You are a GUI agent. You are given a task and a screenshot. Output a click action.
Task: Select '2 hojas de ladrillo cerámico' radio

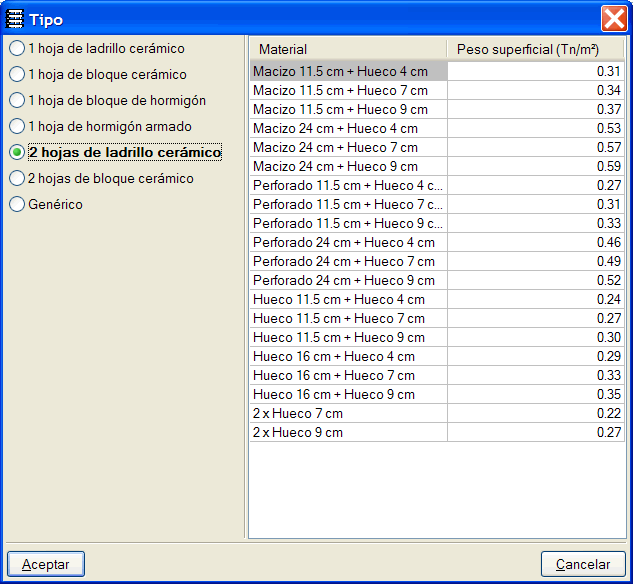click(x=115, y=152)
